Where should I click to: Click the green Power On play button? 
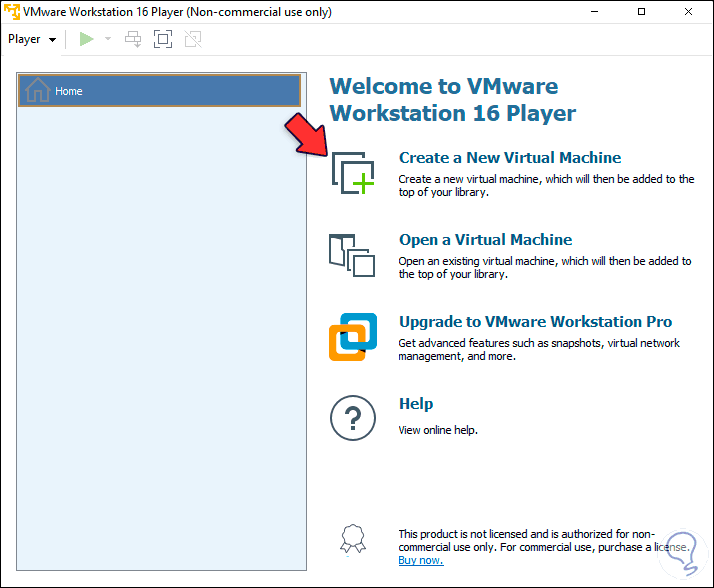point(87,39)
